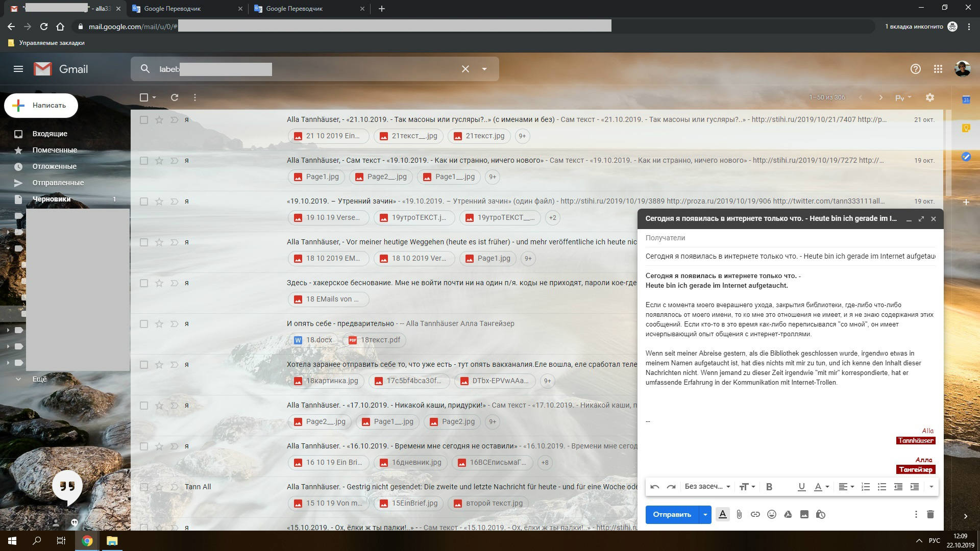Switch to the second Google Переводчик tab
The image size is (980, 551).
click(310, 9)
